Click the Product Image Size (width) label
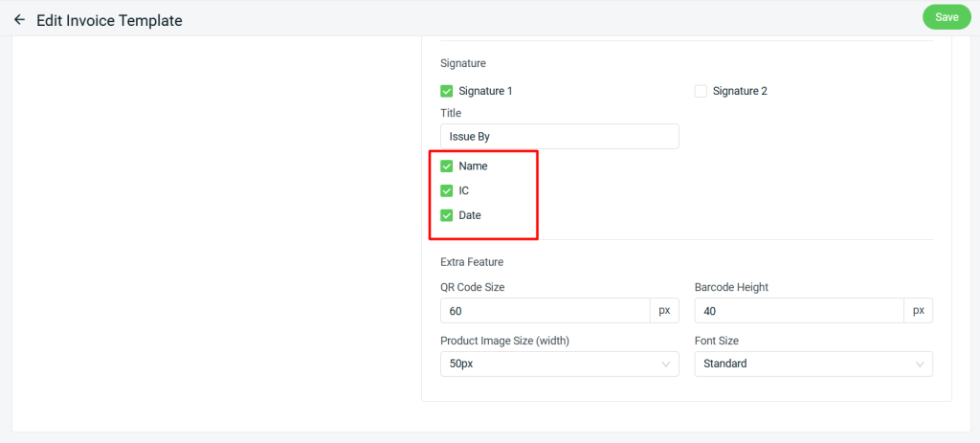This screenshot has height=443, width=980. [505, 342]
